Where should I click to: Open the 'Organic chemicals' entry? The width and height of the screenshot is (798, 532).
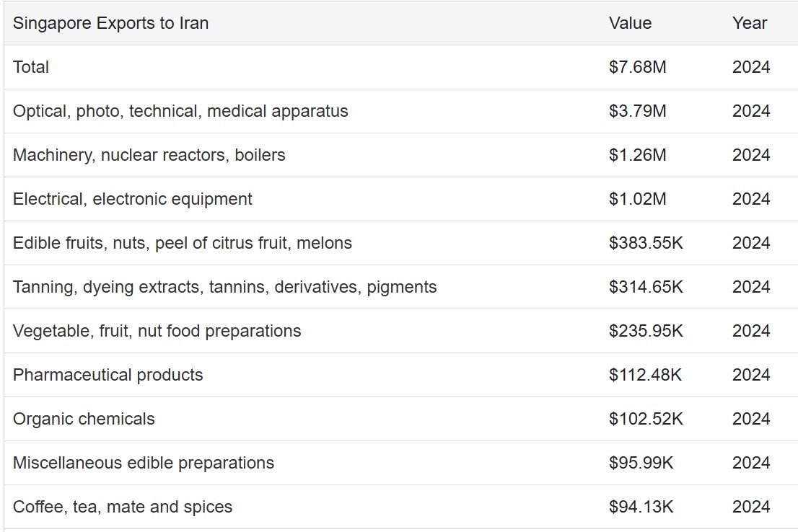84,419
